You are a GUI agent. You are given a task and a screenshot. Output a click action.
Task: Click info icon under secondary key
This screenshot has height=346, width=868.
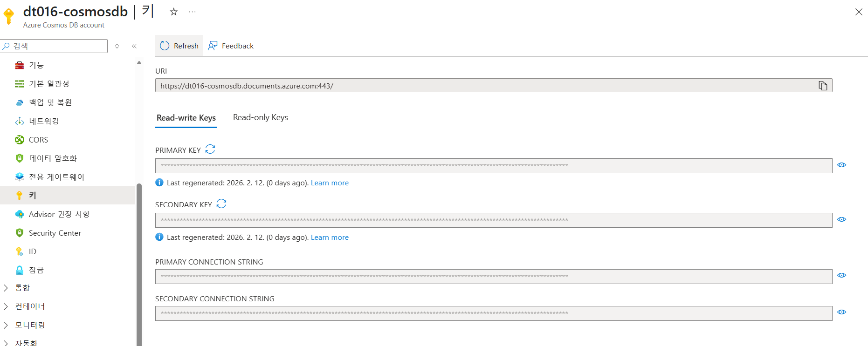(x=159, y=237)
